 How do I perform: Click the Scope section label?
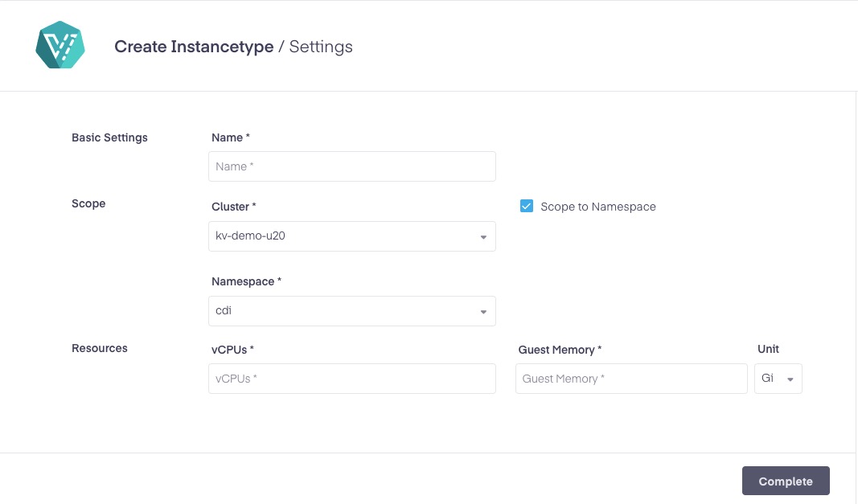click(88, 203)
